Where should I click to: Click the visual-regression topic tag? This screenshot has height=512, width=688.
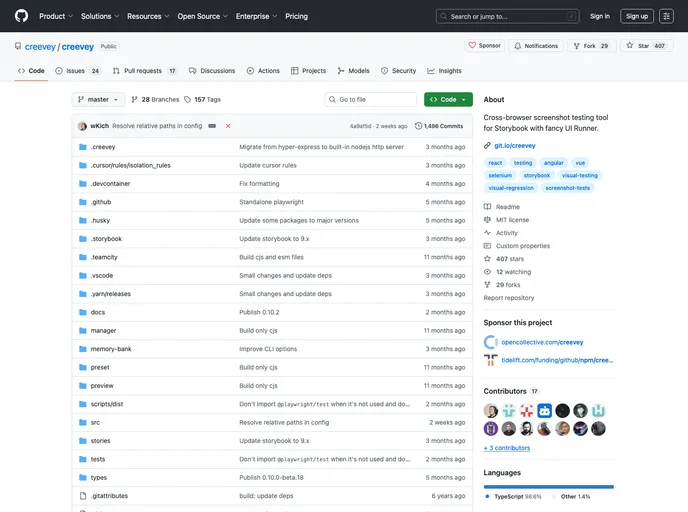511,188
